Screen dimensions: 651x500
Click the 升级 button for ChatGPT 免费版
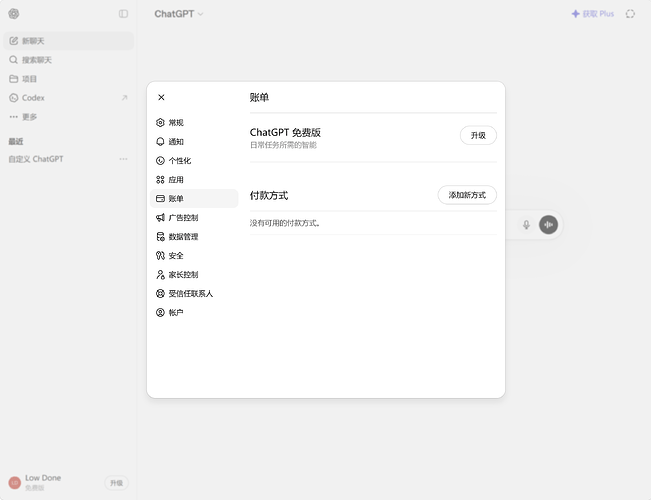478,135
